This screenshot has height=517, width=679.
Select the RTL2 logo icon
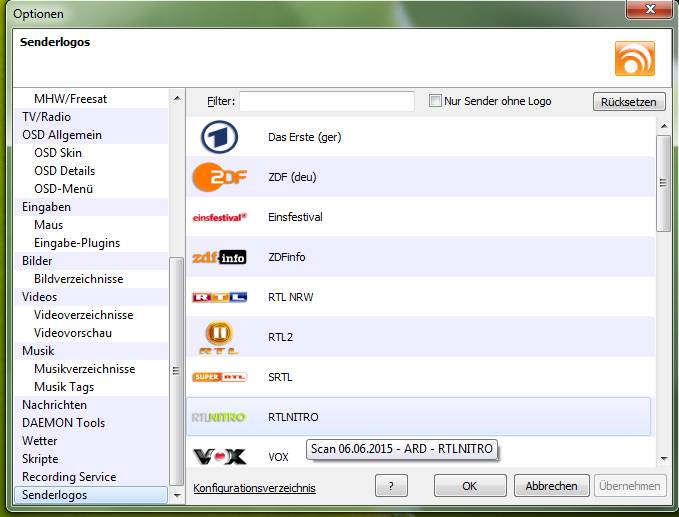[219, 337]
